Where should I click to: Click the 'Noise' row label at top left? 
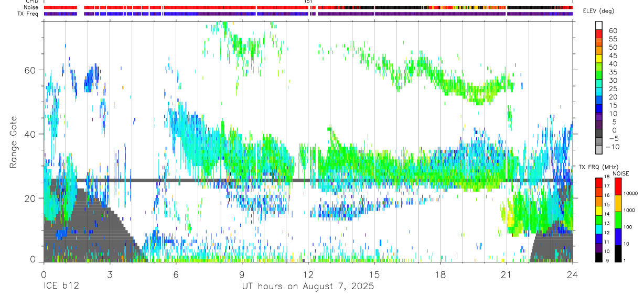(32, 7)
